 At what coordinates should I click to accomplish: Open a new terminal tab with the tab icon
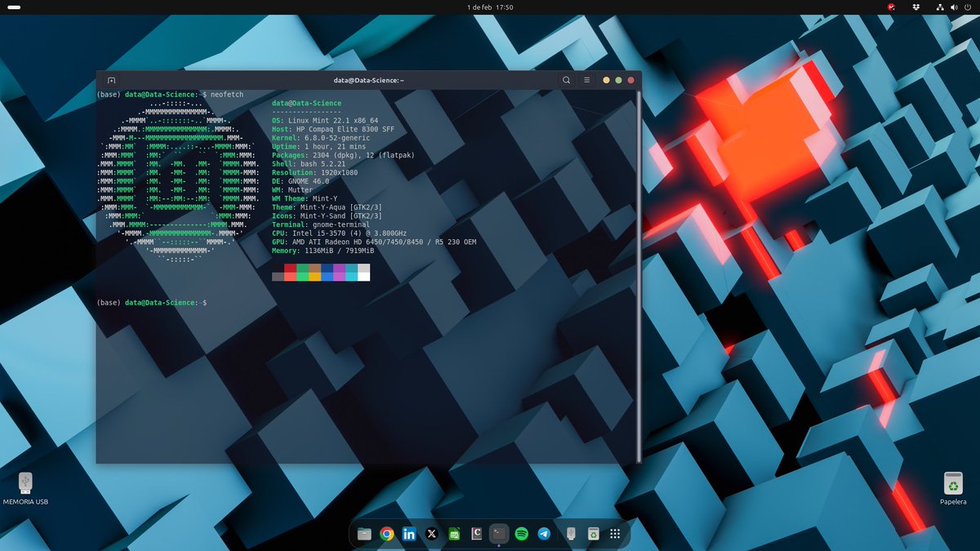pos(111,80)
